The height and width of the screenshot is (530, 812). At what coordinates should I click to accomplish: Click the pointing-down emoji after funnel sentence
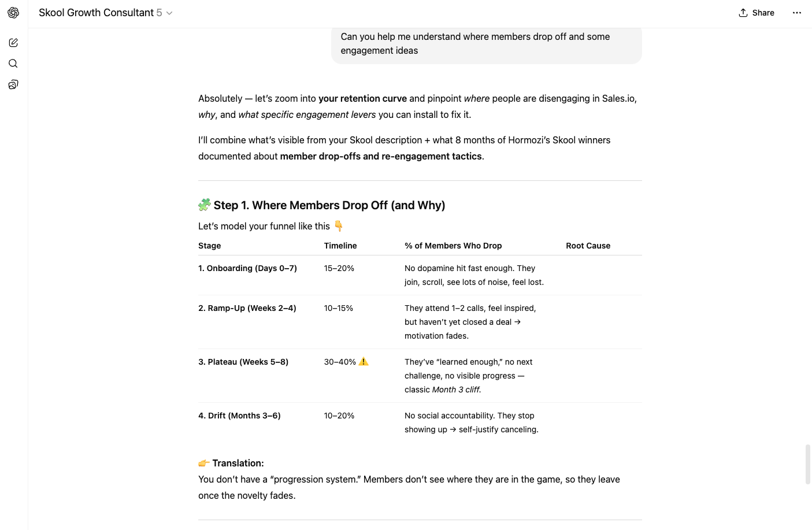pos(339,226)
